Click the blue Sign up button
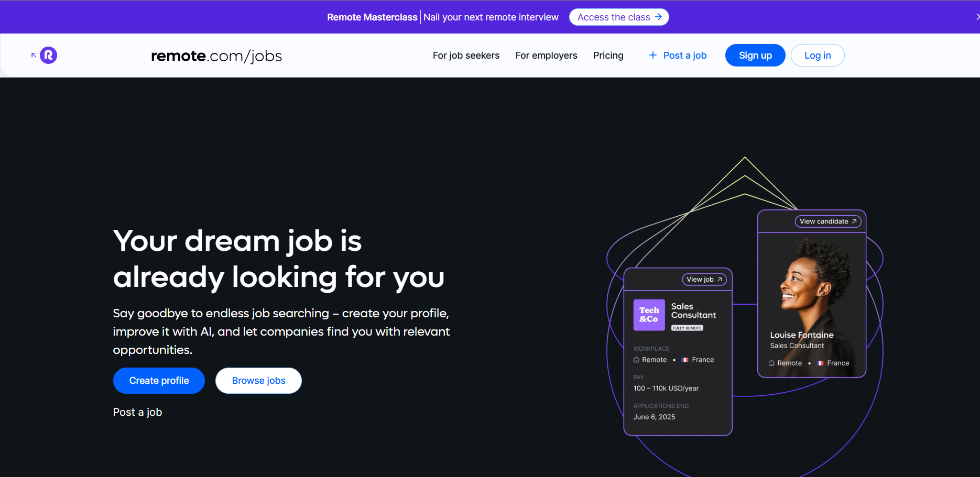This screenshot has height=477, width=980. (x=755, y=56)
